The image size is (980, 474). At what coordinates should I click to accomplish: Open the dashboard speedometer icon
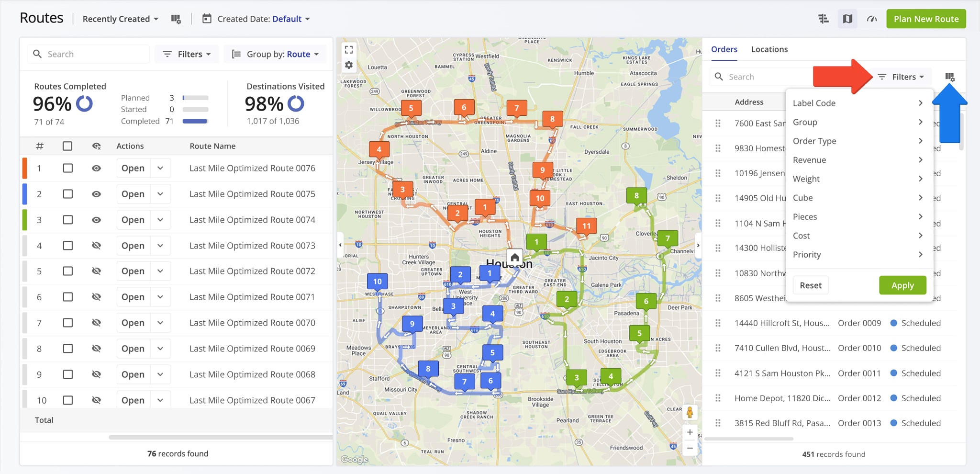[872, 19]
